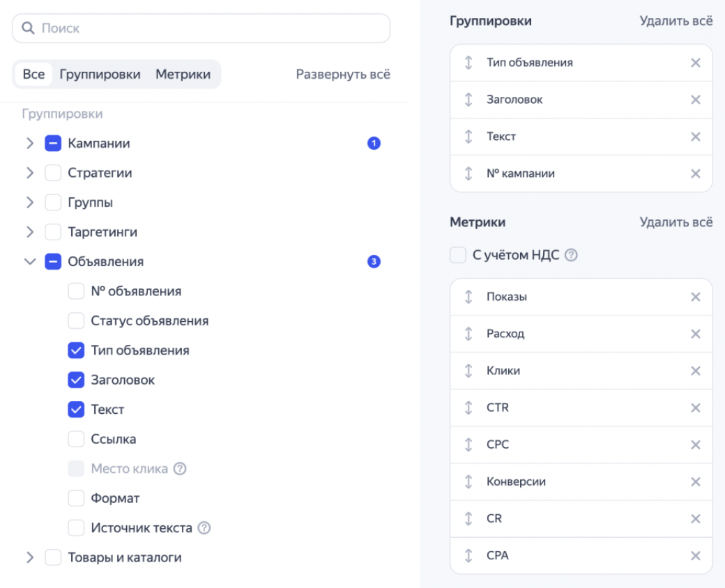Open help icon next to С учётом НДС

[x=571, y=255]
